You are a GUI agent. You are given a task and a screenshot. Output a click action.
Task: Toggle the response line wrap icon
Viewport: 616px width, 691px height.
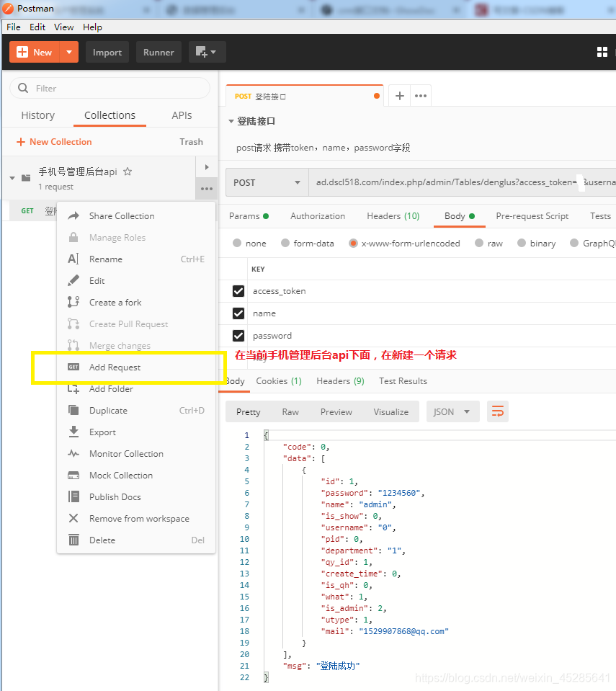click(x=497, y=411)
